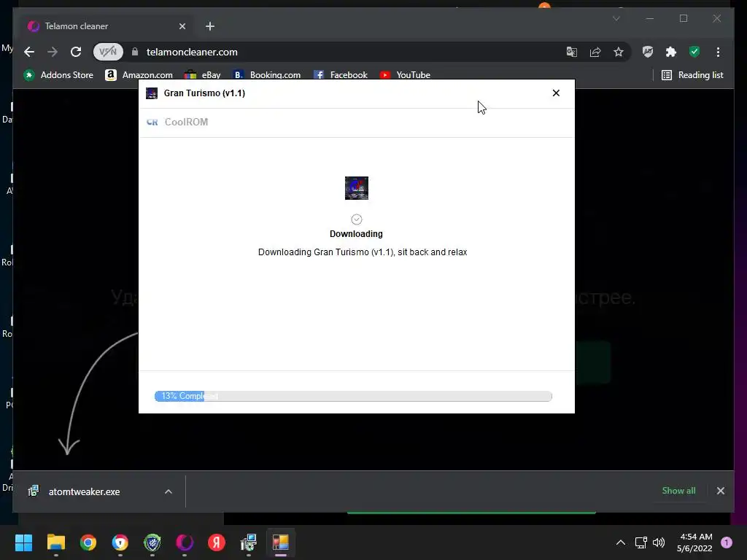Open the Reading list panel
The height and width of the screenshot is (560, 747).
(x=693, y=75)
